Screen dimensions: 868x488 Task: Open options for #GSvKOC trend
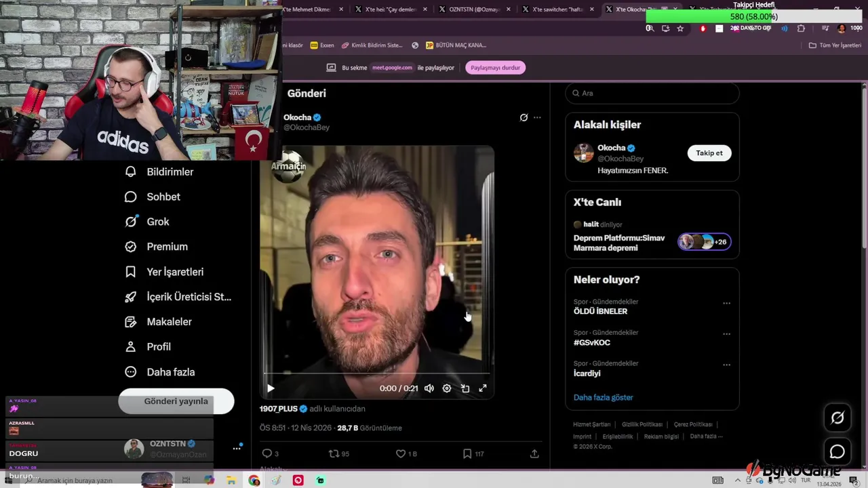point(726,334)
